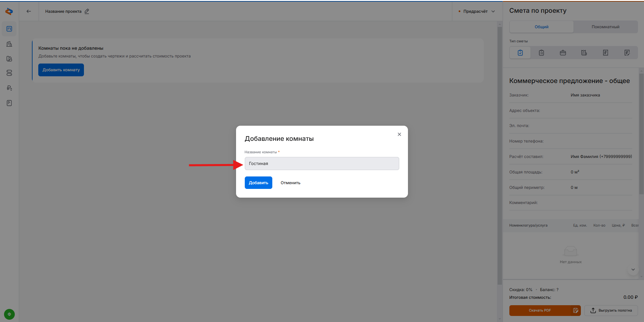Select the clipboard checkmark estimate type
This screenshot has height=322, width=644.
pyautogui.click(x=520, y=53)
